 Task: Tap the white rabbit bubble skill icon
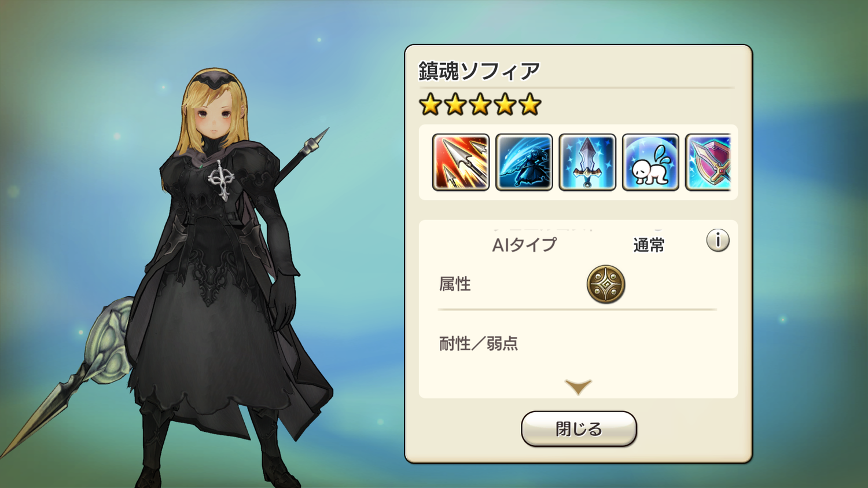pyautogui.click(x=650, y=162)
